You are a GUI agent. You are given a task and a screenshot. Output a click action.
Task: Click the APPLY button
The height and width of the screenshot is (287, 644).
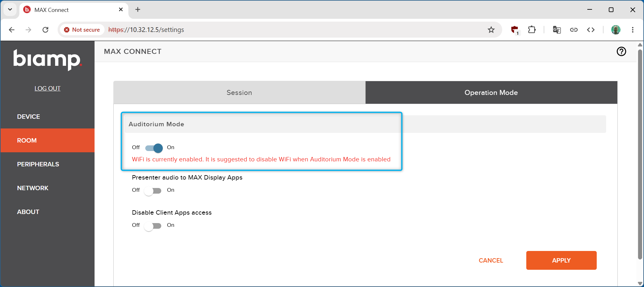[561, 260]
